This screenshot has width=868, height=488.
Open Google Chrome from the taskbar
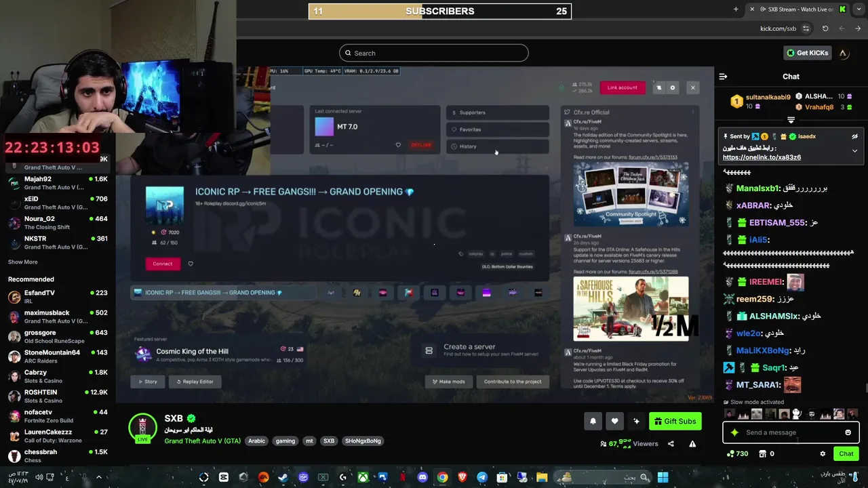(442, 477)
